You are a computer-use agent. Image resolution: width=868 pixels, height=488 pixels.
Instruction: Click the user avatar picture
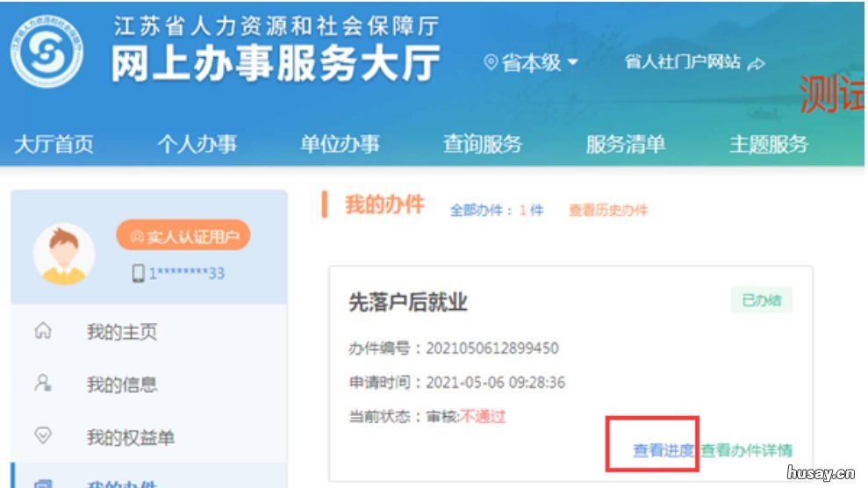coord(64,254)
